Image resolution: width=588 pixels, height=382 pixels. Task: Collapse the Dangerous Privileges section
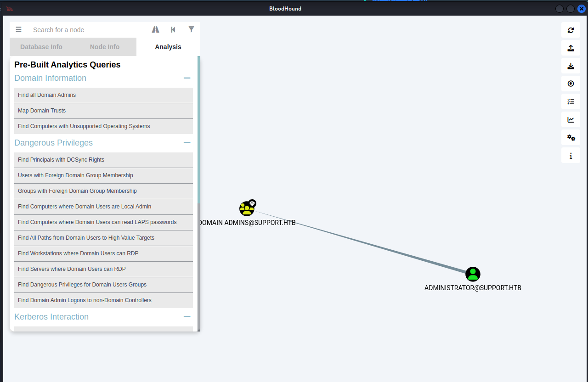[187, 143]
